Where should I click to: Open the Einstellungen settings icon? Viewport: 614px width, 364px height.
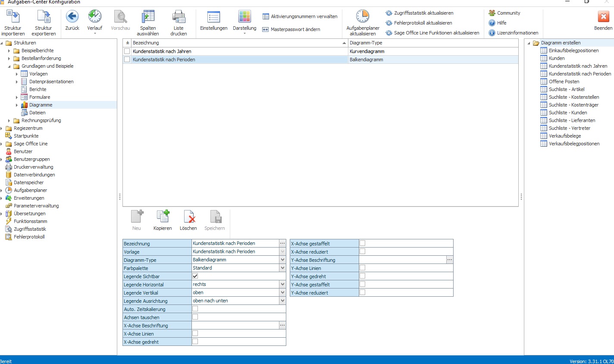click(x=214, y=17)
